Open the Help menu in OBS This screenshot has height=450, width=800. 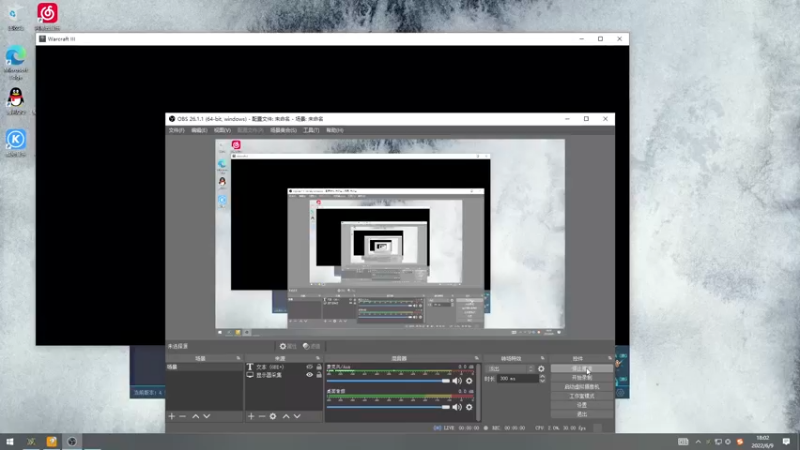(335, 131)
